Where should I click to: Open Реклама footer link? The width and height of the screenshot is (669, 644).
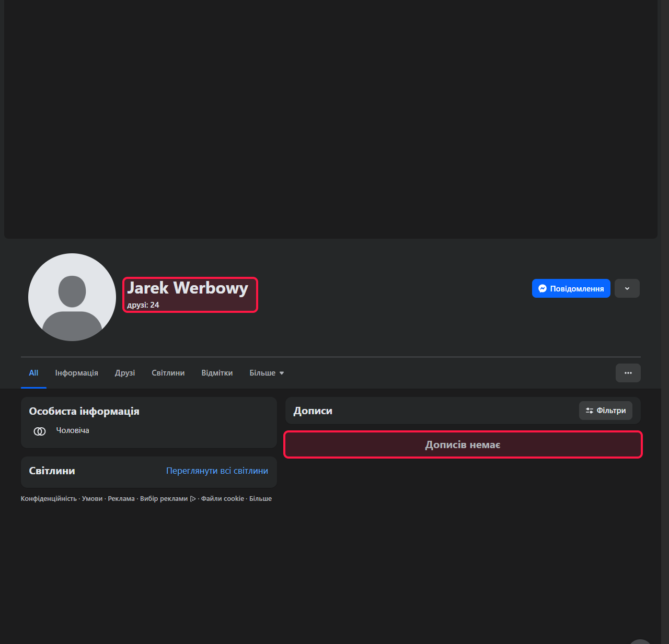121,499
